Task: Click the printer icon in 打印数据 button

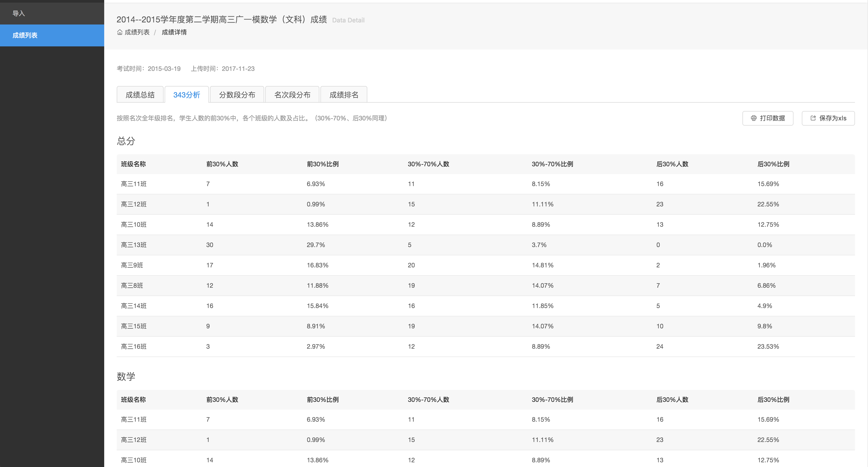Action: click(753, 118)
